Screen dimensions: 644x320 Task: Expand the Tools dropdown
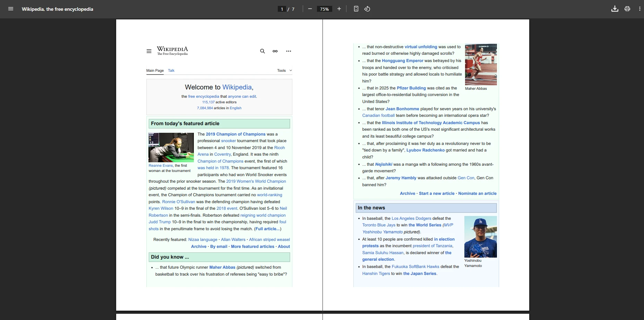[284, 71]
